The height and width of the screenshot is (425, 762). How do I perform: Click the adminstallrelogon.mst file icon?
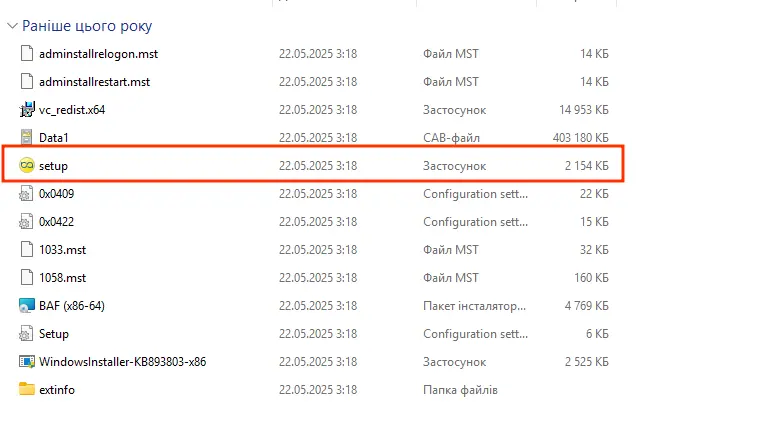coord(27,54)
